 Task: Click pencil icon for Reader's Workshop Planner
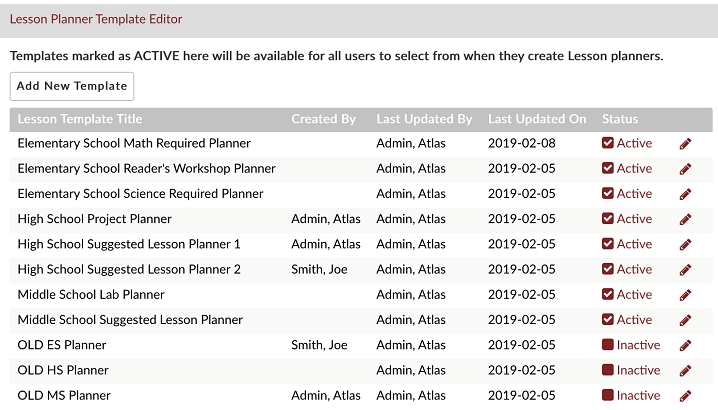point(685,169)
